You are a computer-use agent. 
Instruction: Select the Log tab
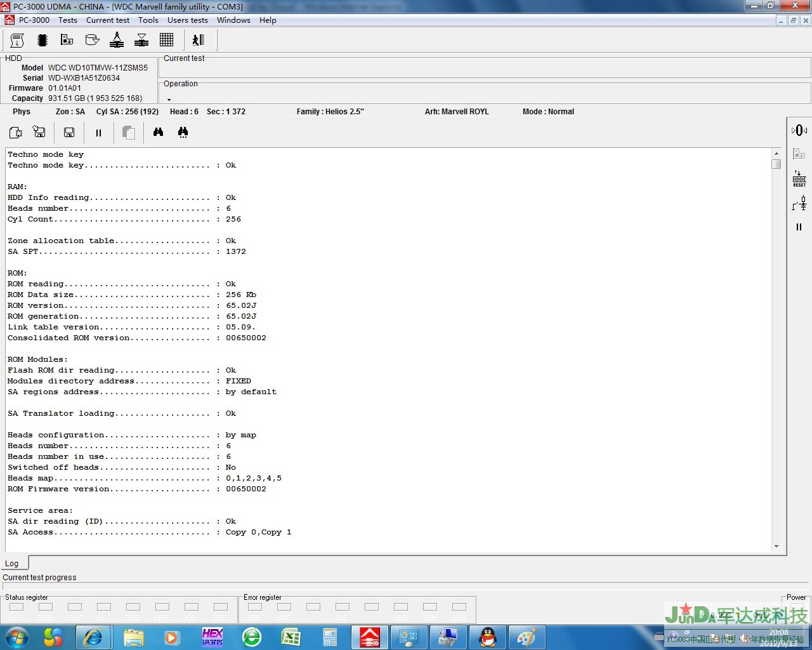coord(13,563)
